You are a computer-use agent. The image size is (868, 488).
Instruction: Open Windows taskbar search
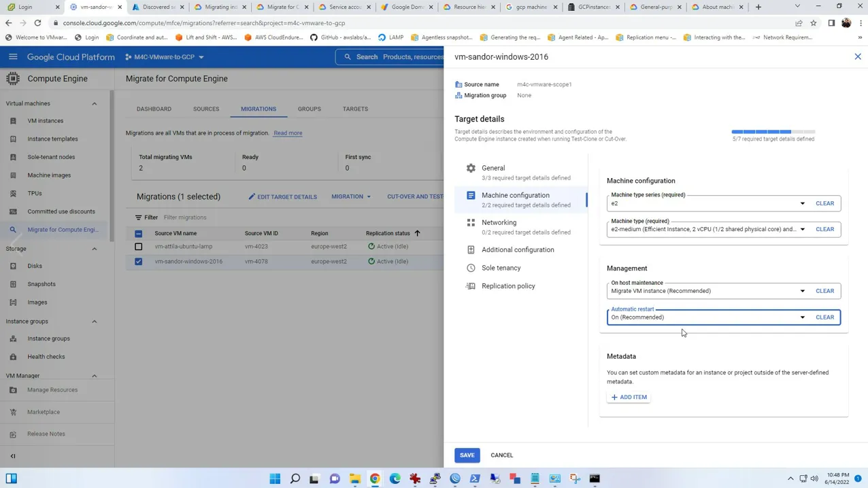(x=295, y=478)
